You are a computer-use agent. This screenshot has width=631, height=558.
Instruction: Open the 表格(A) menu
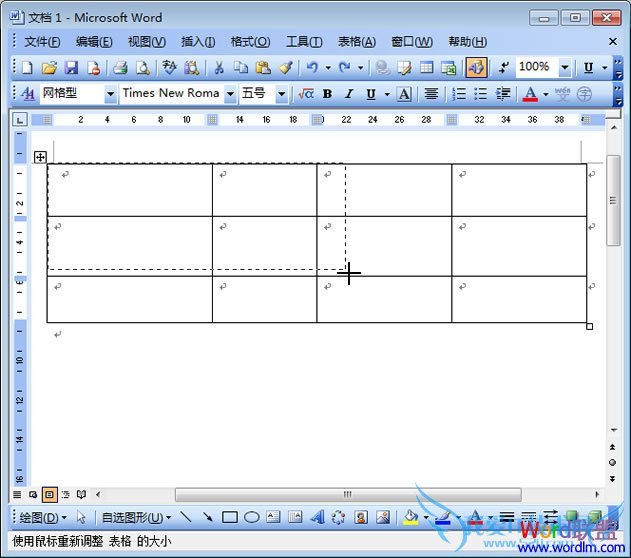coord(356,41)
